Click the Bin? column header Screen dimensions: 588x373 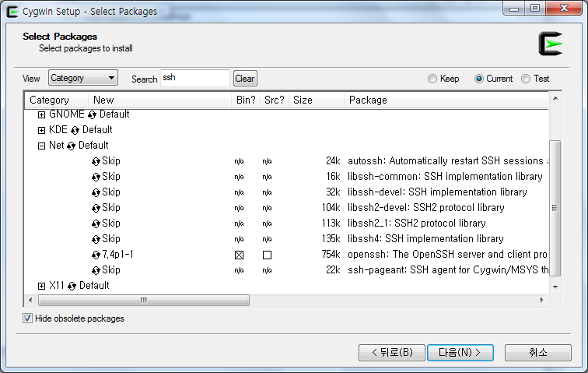[246, 100]
